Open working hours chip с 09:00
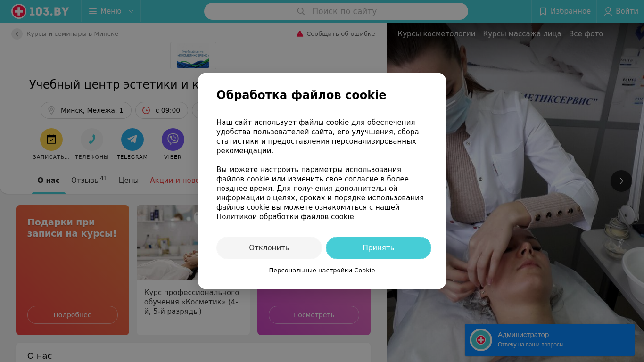This screenshot has width=644, height=362. (162, 110)
